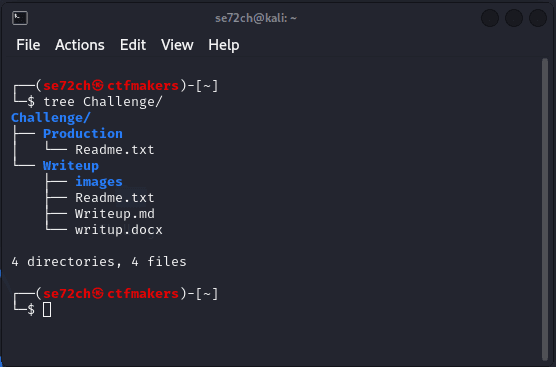The image size is (556, 367).
Task: Open the Edit menu
Action: click(133, 45)
